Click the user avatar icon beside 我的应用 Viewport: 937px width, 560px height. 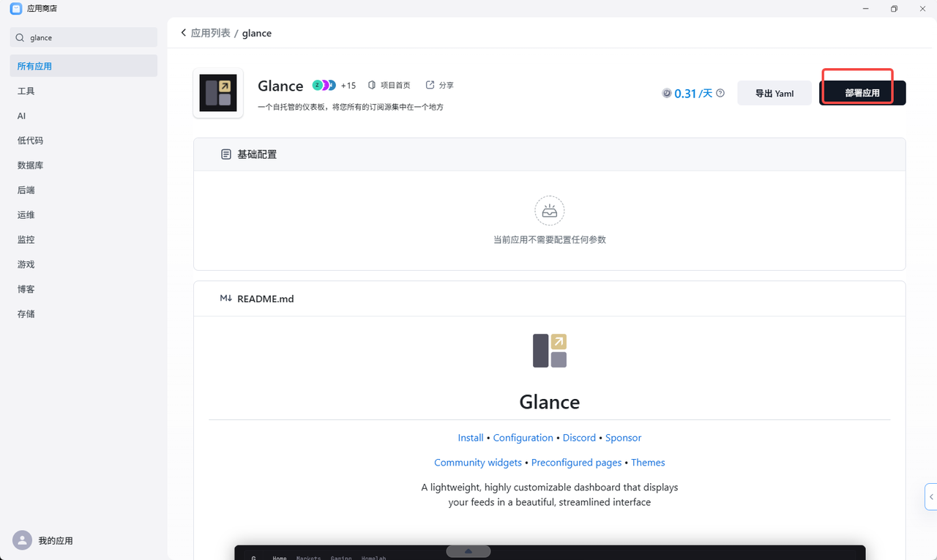tap(23, 540)
